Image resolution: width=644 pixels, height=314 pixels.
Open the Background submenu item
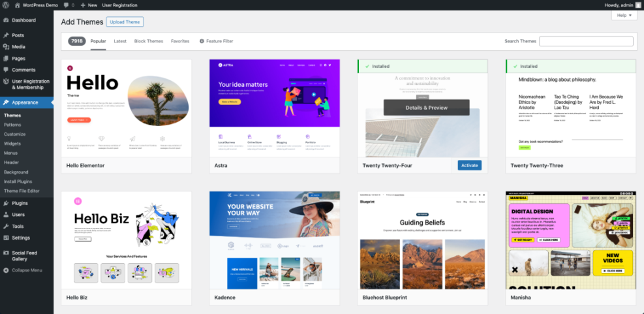16,172
